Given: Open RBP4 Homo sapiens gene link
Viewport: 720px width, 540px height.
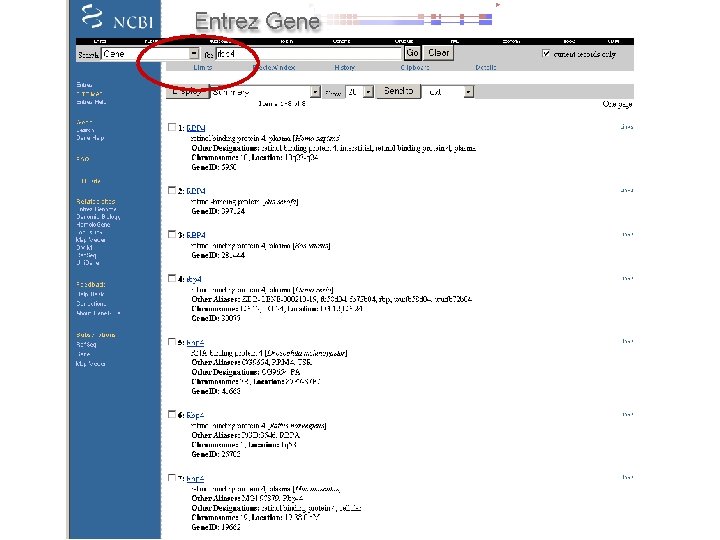Looking at the screenshot, I should pos(196,128).
